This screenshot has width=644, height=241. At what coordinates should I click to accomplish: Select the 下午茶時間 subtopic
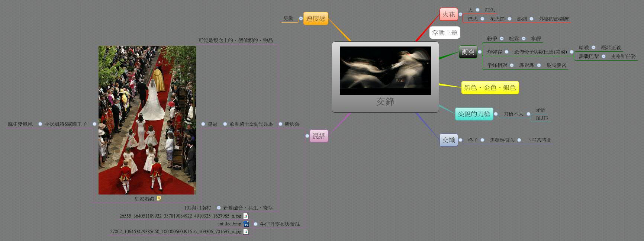click(539, 140)
